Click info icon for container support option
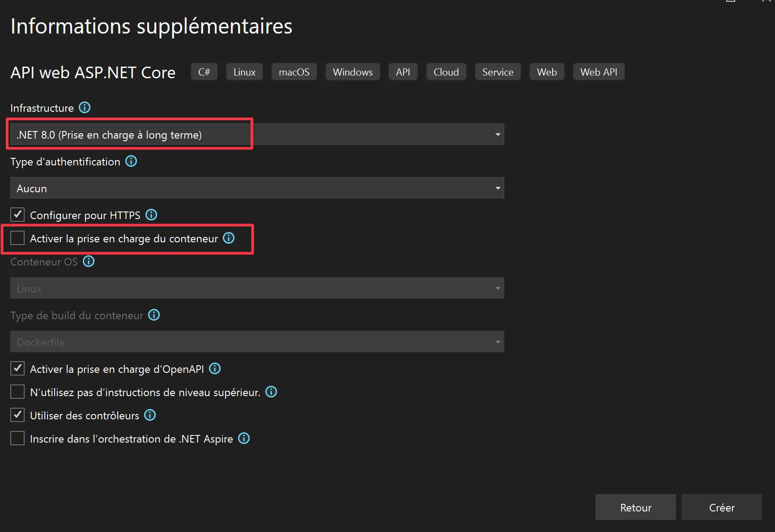The height and width of the screenshot is (532, 775). [x=229, y=238]
